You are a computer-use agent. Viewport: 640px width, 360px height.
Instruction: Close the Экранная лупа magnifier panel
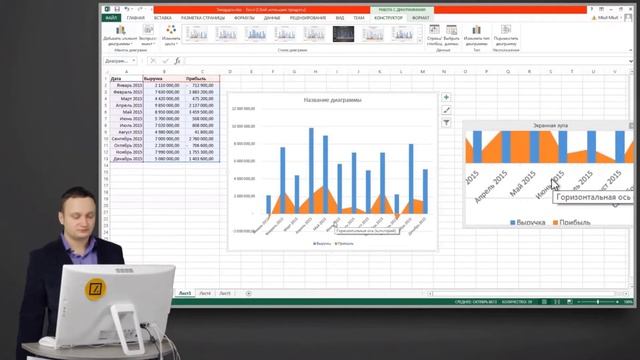[631, 126]
